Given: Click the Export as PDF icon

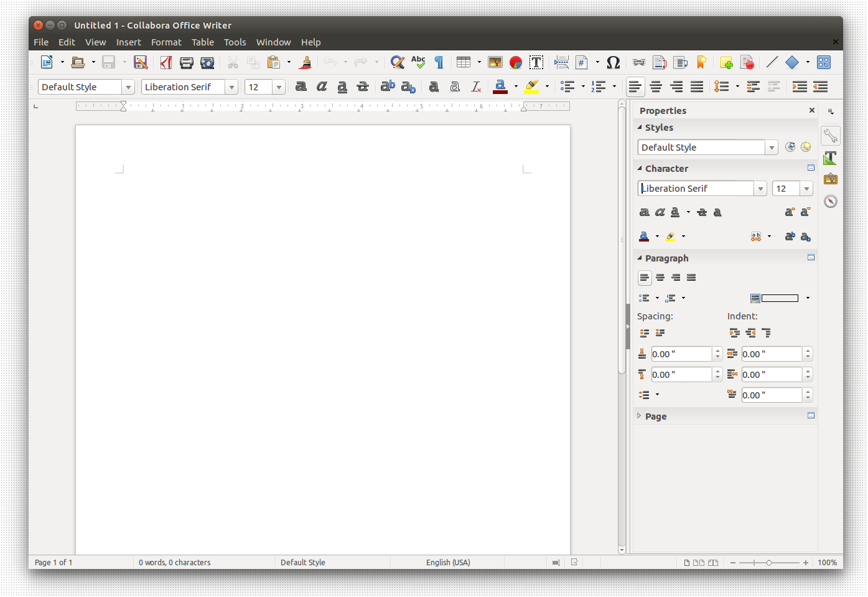Looking at the screenshot, I should (166, 62).
